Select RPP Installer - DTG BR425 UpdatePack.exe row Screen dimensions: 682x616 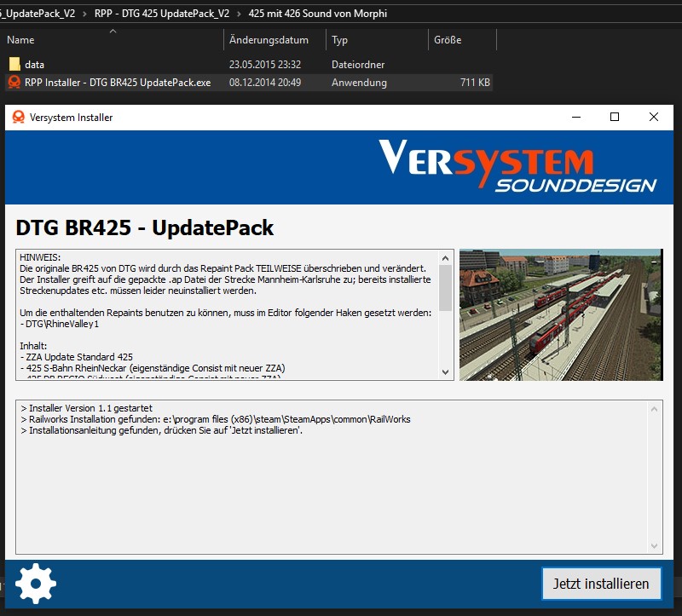click(x=248, y=82)
